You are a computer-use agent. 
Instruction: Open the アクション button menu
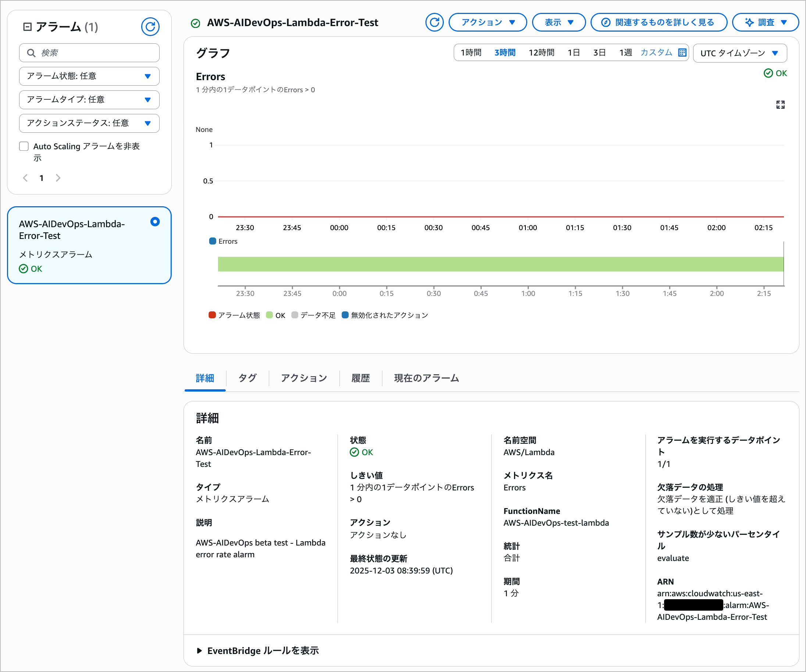pos(488,22)
